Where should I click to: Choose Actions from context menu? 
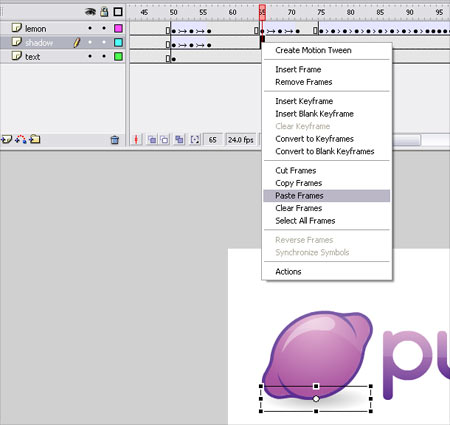288,272
